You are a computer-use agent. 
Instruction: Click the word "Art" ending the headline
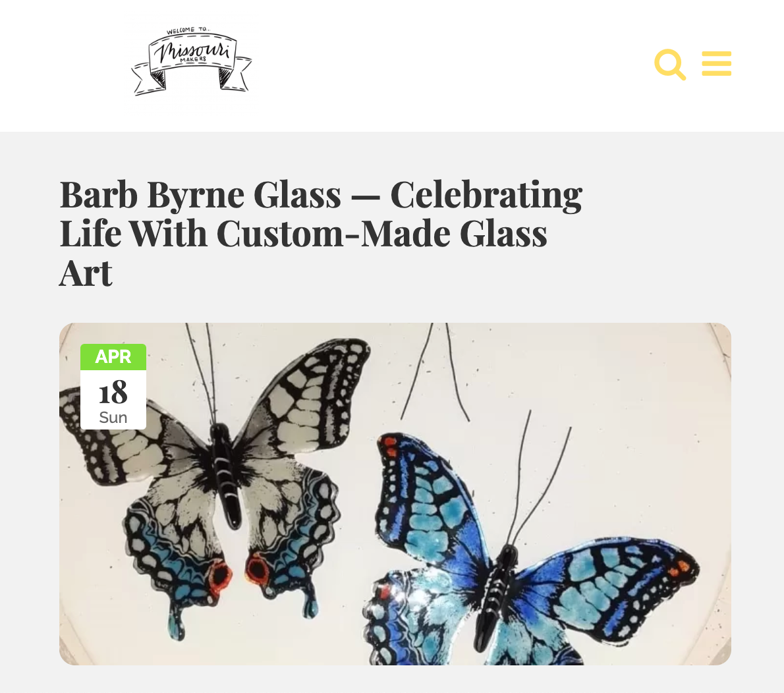click(x=86, y=273)
